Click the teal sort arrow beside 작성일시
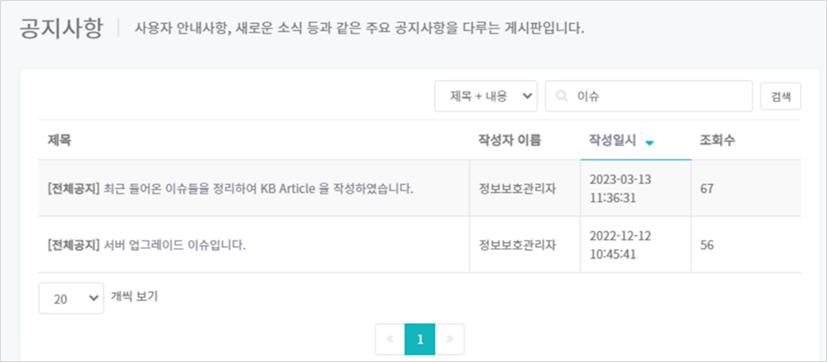This screenshot has width=827, height=362. 649,142
